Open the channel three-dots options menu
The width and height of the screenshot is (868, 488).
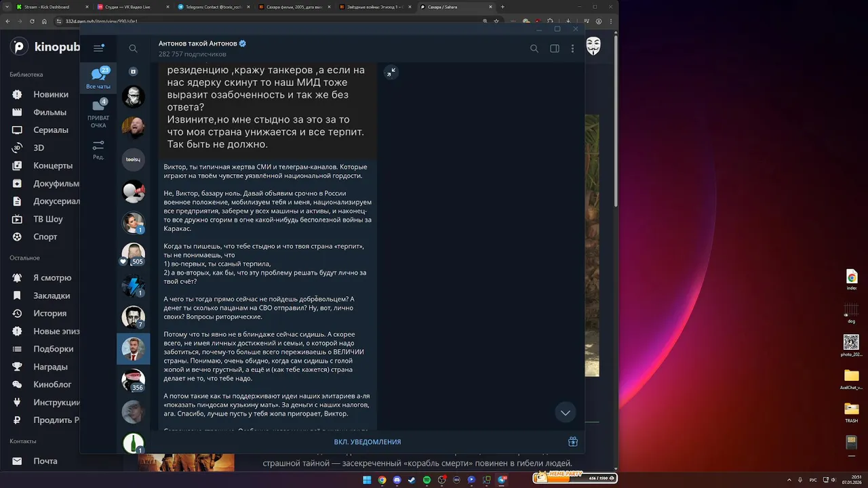[x=573, y=49]
